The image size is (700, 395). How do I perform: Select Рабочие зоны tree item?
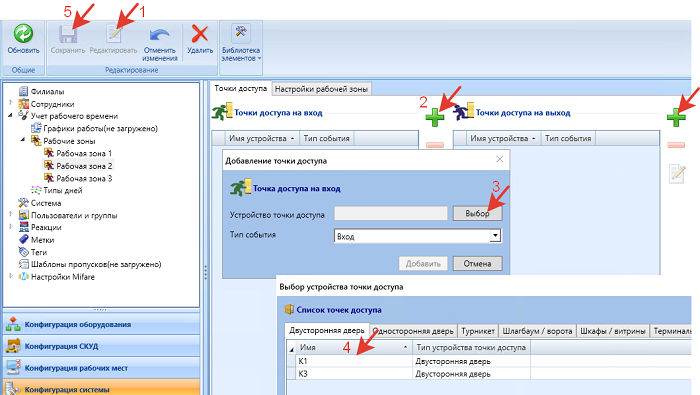pos(69,141)
